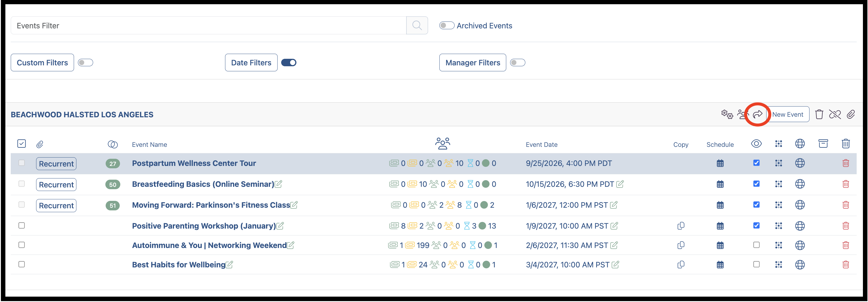The height and width of the screenshot is (302, 868).
Task: Click the trash bin icon beside New Event
Action: pyautogui.click(x=819, y=114)
